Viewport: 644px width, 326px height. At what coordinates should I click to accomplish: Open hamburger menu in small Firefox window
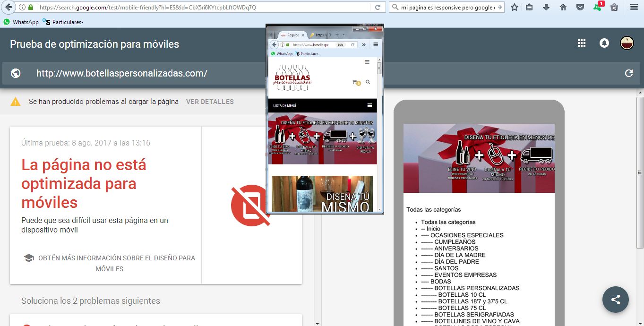376,44
